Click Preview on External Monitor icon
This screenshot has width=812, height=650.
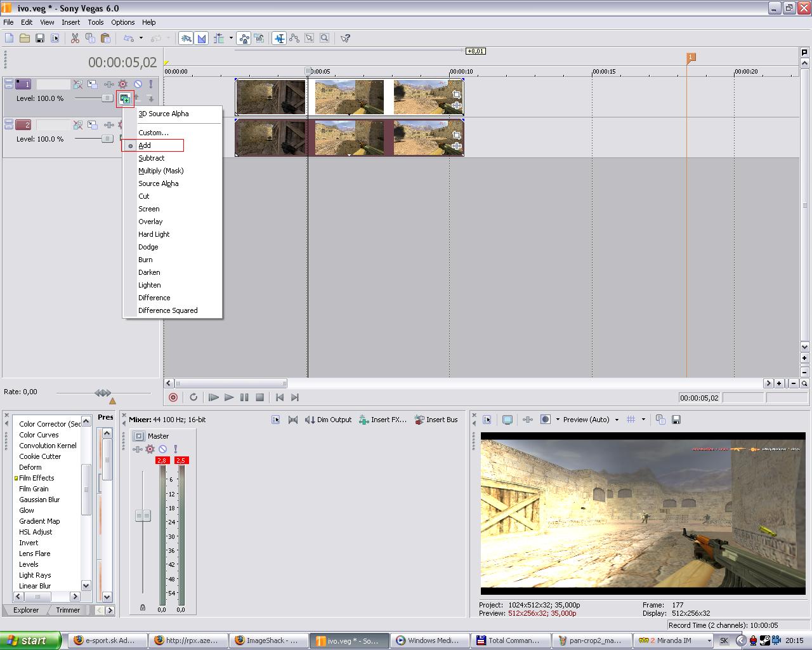[x=507, y=420]
